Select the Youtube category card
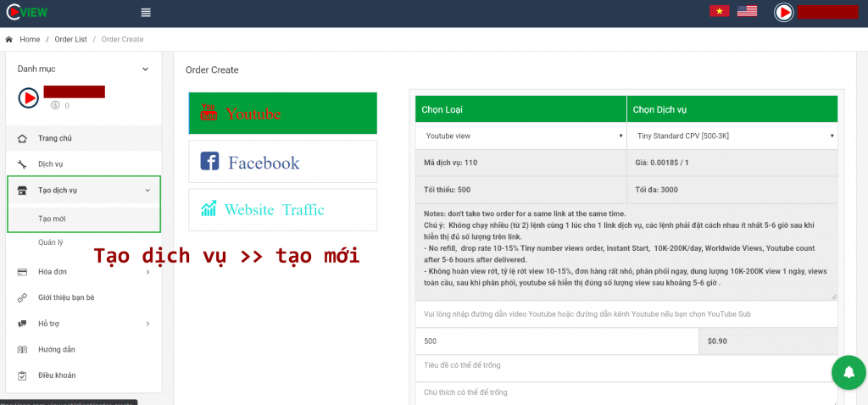This screenshot has height=405, width=868. tap(283, 113)
